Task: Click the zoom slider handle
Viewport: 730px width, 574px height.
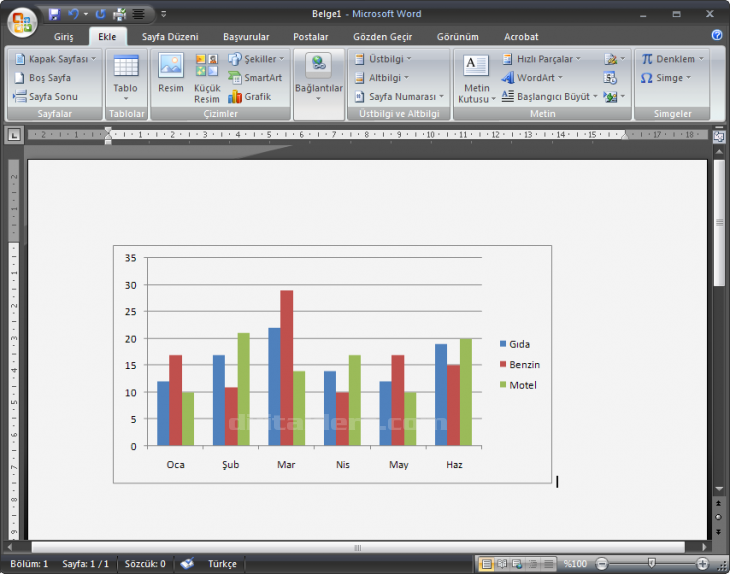Action: click(x=651, y=564)
